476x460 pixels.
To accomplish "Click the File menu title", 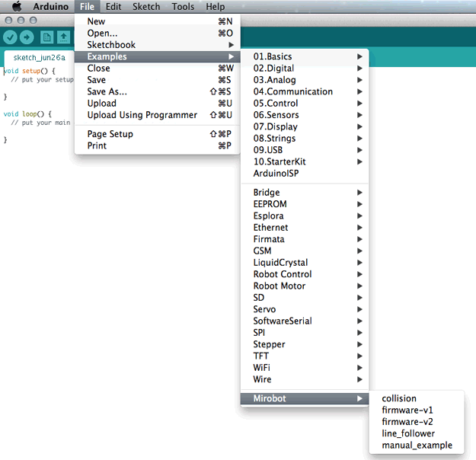I will pos(87,6).
